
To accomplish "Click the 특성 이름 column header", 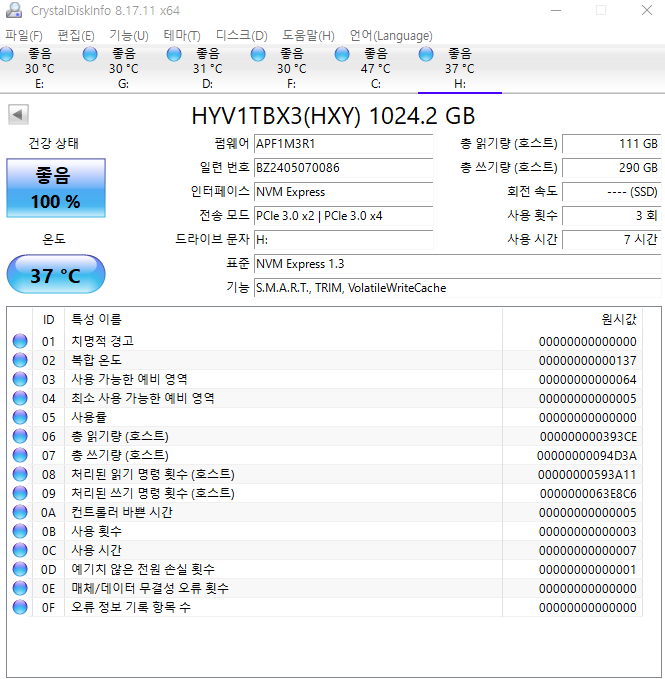I will (283, 320).
